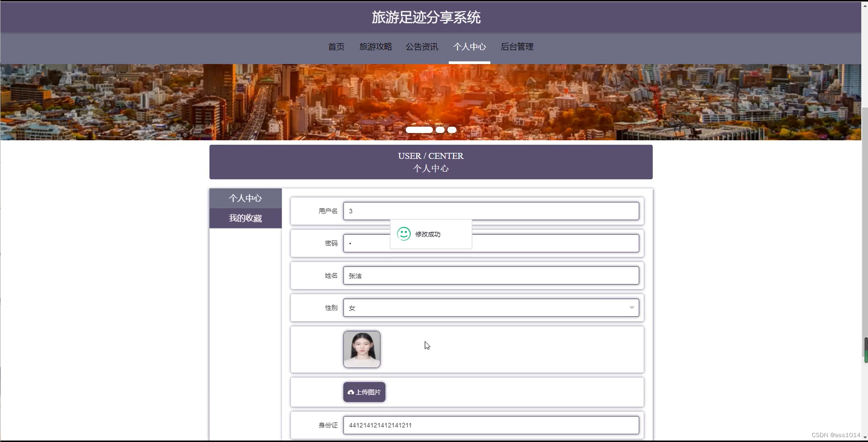Open 公告资讯 navigation item

click(422, 47)
